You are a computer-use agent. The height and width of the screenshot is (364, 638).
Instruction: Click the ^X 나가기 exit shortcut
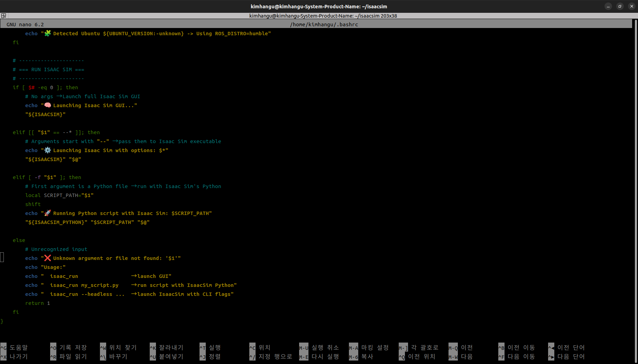point(14,356)
